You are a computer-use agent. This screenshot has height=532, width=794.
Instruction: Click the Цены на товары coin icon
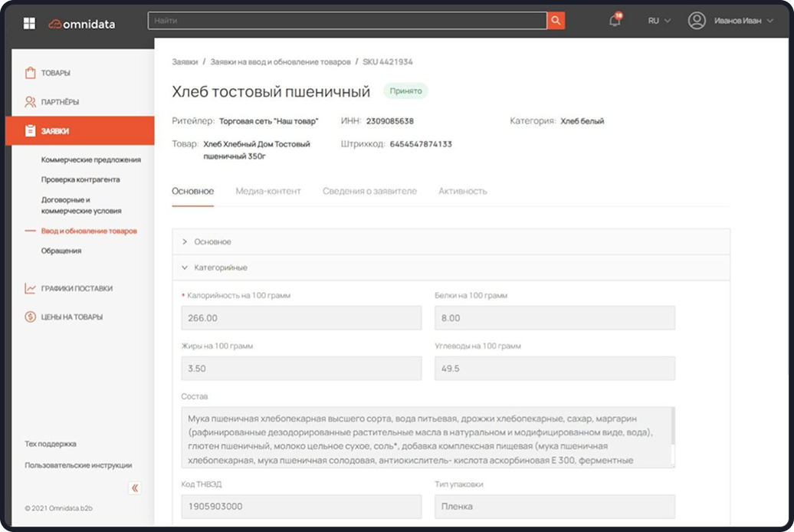[x=31, y=317]
